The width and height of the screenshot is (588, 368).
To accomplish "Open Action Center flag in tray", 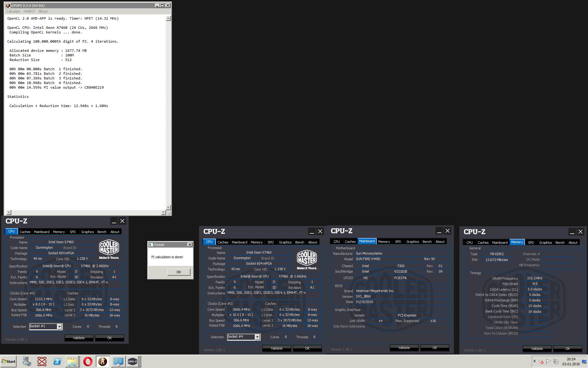I will coord(548,362).
